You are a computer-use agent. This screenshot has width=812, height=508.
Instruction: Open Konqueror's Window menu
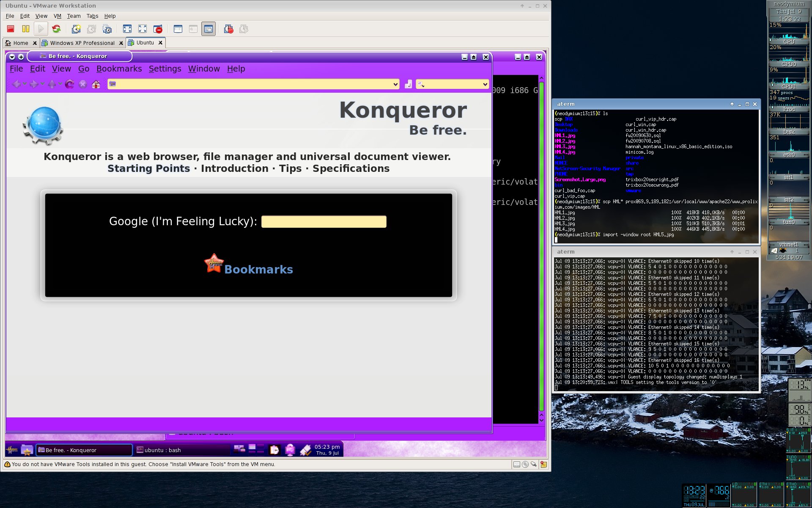tap(204, 69)
